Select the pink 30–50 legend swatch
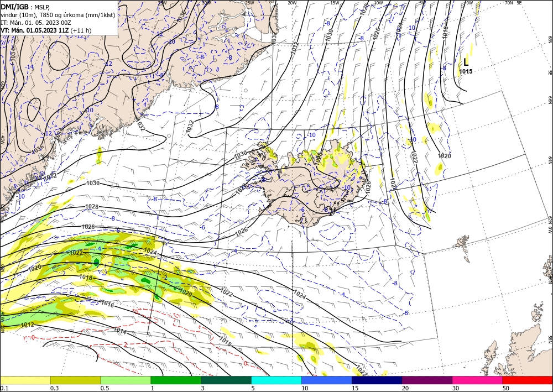The height and width of the screenshot is (392, 553). click(x=478, y=380)
